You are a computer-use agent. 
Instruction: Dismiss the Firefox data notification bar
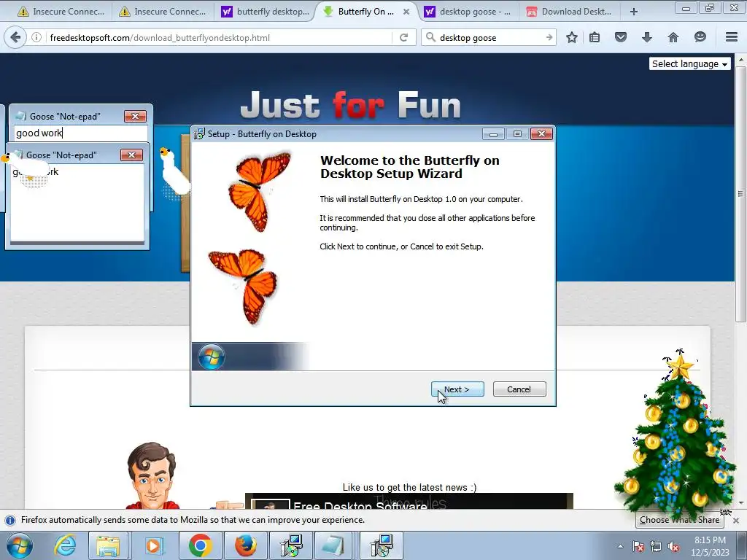(x=736, y=521)
